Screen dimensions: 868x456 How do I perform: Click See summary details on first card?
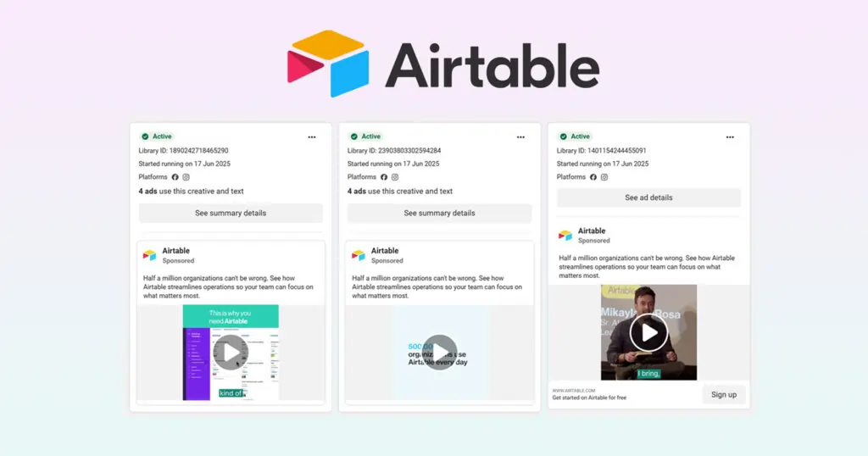[231, 213]
